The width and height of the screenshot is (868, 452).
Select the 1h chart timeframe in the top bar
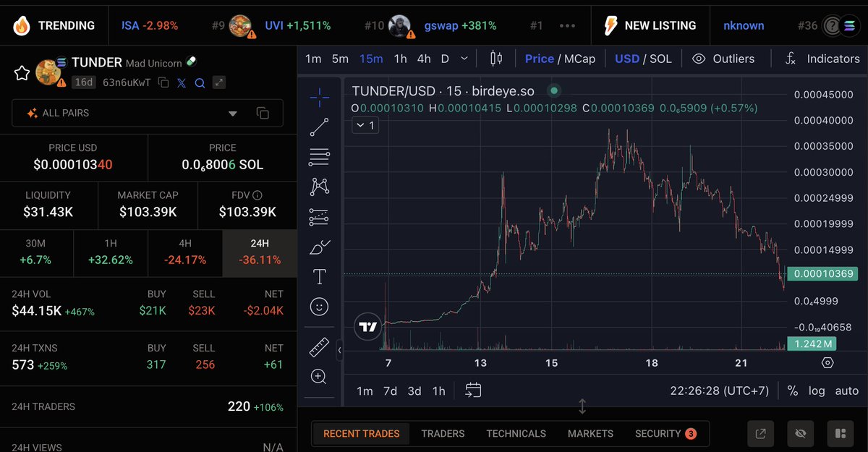pyautogui.click(x=400, y=59)
